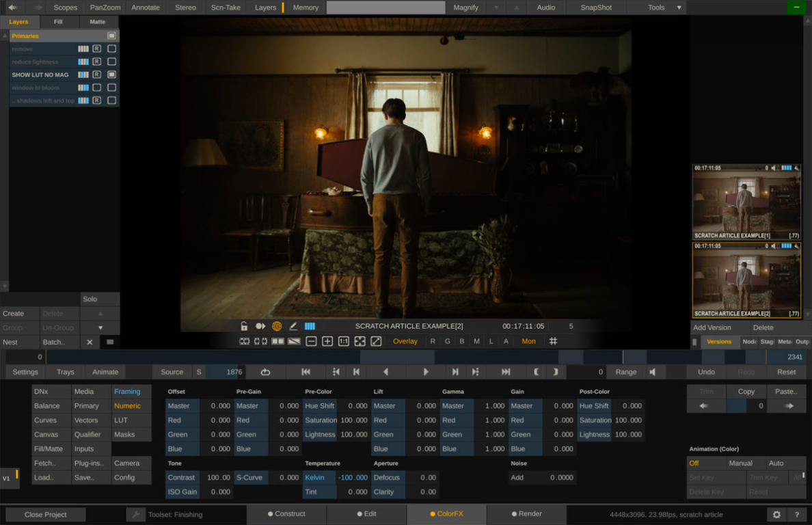This screenshot has width=812, height=525.
Task: Click up arrow next to Magnify
Action: [516, 8]
